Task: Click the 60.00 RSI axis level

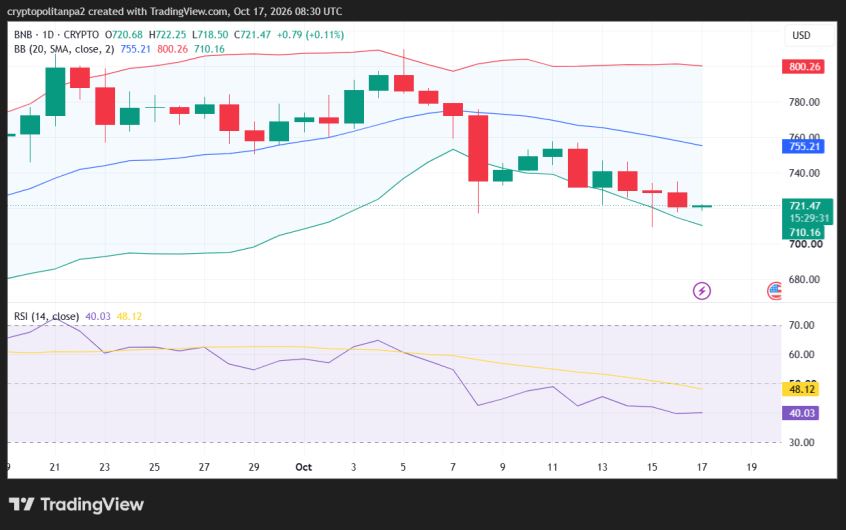Action: [x=802, y=355]
